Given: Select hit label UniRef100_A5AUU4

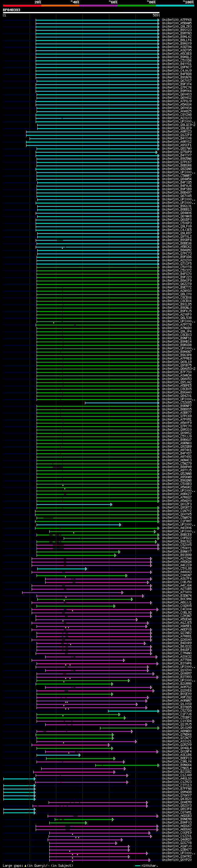Looking at the screenshot, I should (x=176, y=104).
